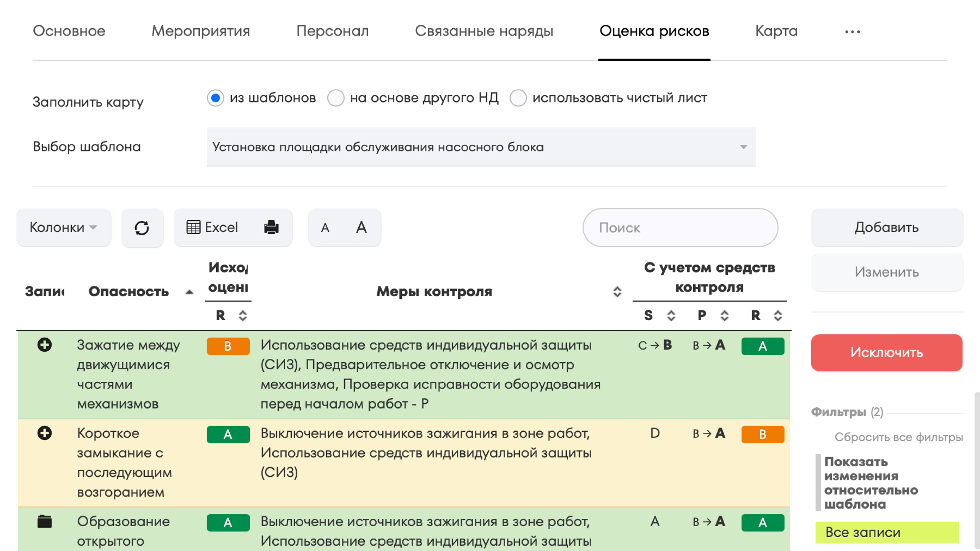Sort by Меры контроля column arrows
This screenshot has height=551, width=980.
(x=617, y=292)
